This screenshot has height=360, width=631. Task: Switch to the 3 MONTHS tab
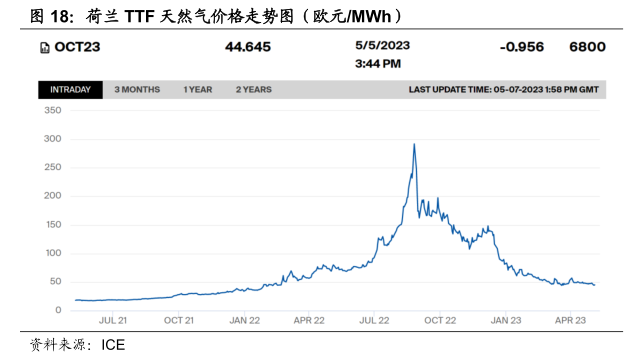[137, 90]
